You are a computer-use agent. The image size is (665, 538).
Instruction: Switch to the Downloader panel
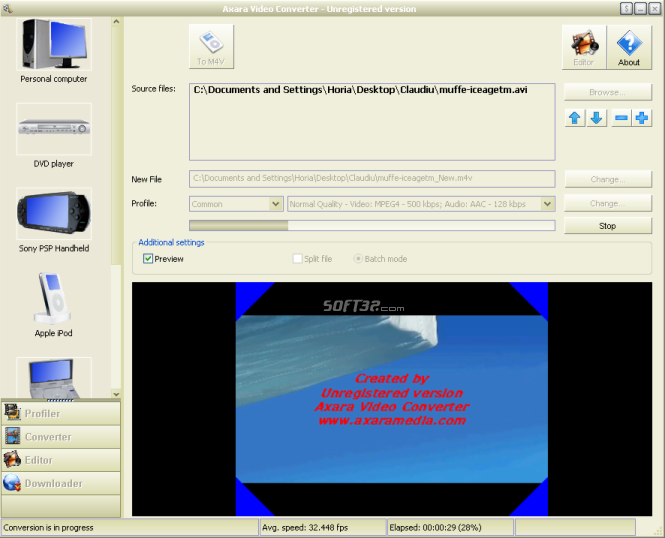[x=61, y=483]
